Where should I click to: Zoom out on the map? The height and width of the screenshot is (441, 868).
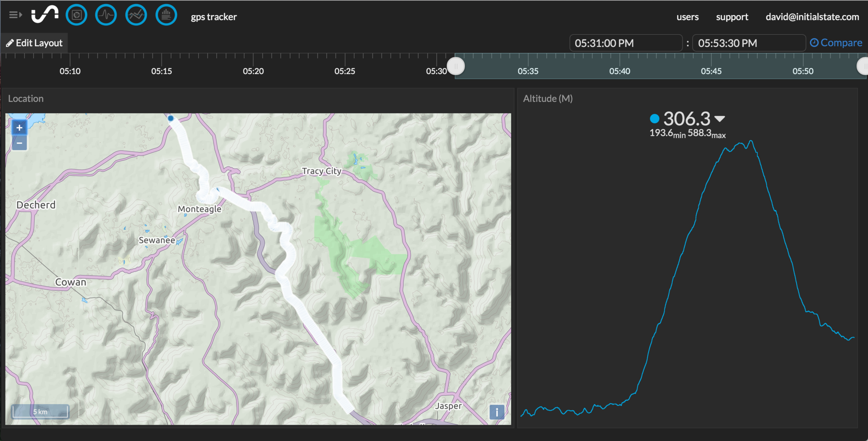[x=19, y=143]
